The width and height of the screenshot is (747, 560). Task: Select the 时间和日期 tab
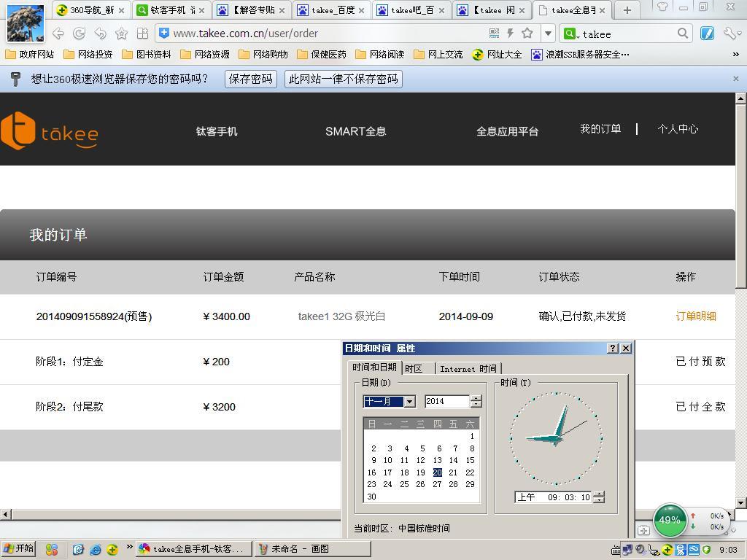(374, 367)
